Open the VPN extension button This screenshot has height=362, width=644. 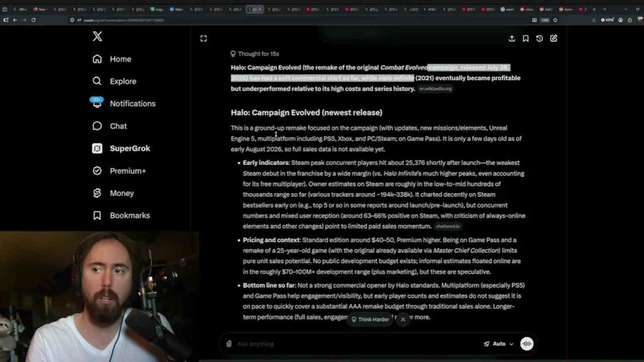[607, 20]
